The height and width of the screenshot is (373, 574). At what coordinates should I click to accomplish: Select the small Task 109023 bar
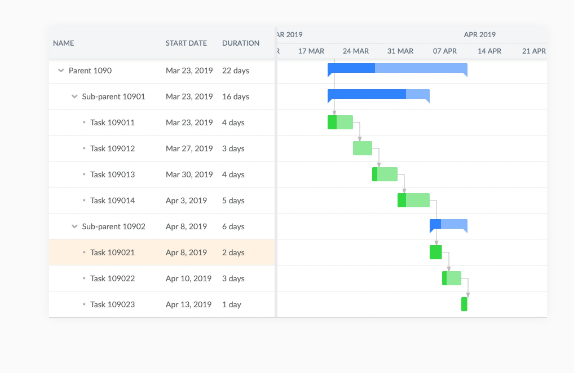pyautogui.click(x=464, y=304)
